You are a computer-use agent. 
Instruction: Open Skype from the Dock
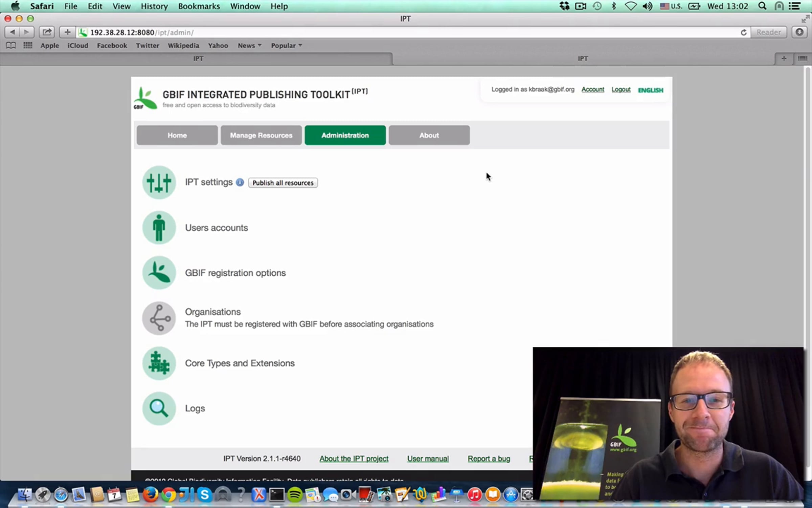(205, 495)
